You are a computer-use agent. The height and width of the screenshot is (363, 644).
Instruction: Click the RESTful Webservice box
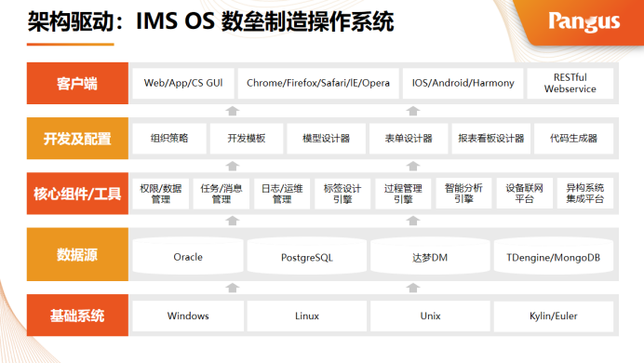(x=570, y=84)
